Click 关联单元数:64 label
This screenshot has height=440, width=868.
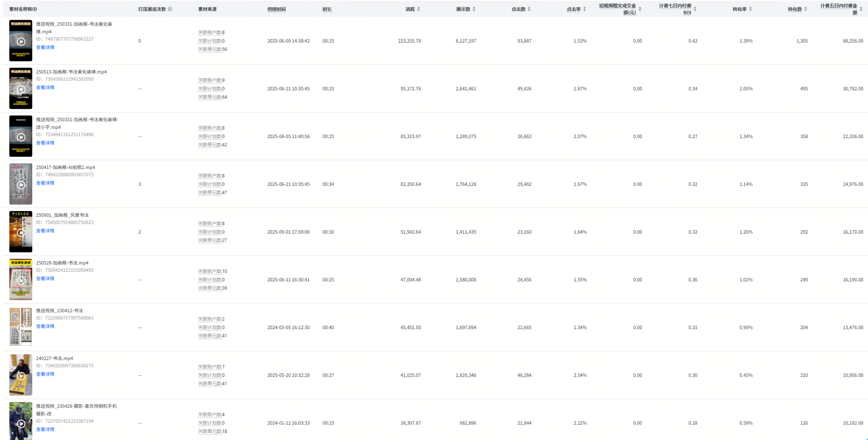click(212, 97)
